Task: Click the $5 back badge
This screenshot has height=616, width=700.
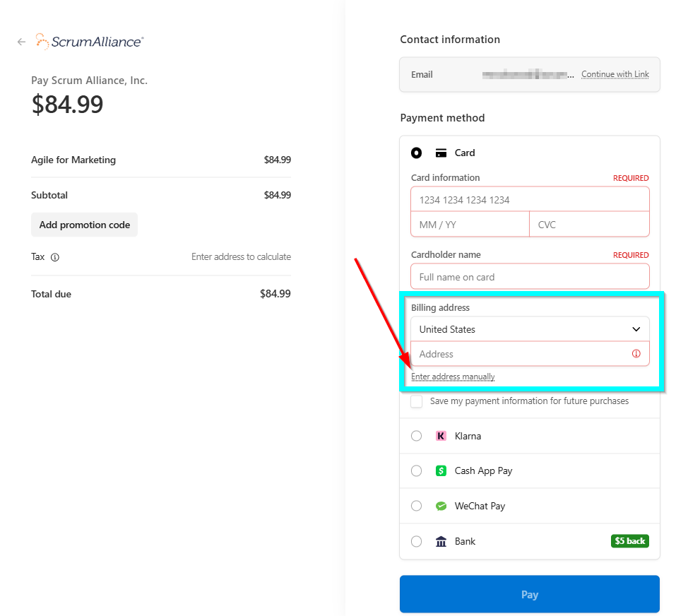Action: 630,541
